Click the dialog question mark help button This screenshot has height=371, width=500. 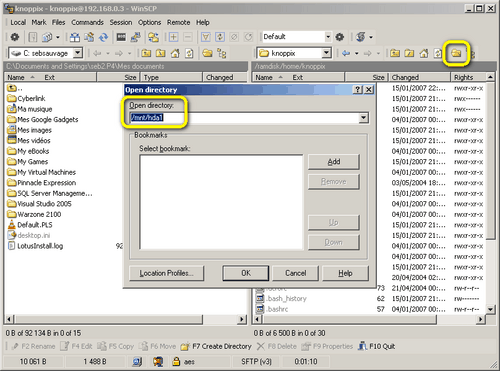(x=357, y=89)
